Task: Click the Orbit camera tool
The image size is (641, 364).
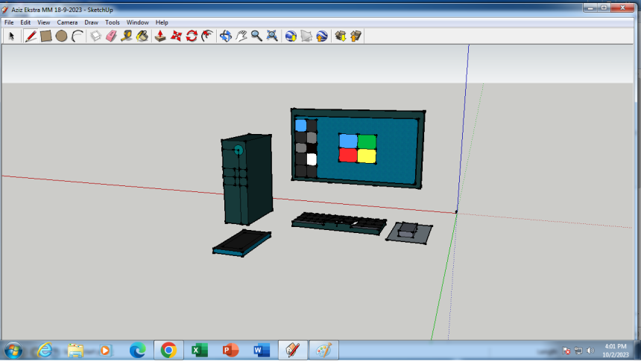Action: [226, 36]
